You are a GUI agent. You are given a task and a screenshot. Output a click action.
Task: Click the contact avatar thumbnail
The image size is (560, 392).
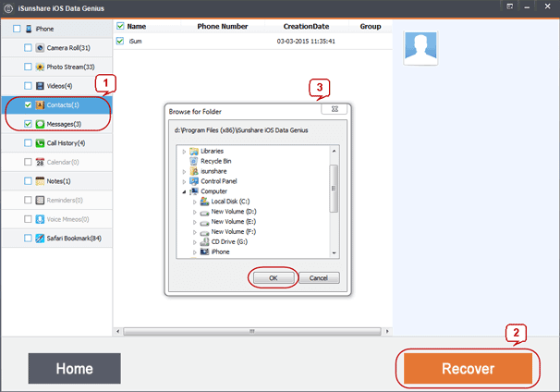[x=420, y=48]
